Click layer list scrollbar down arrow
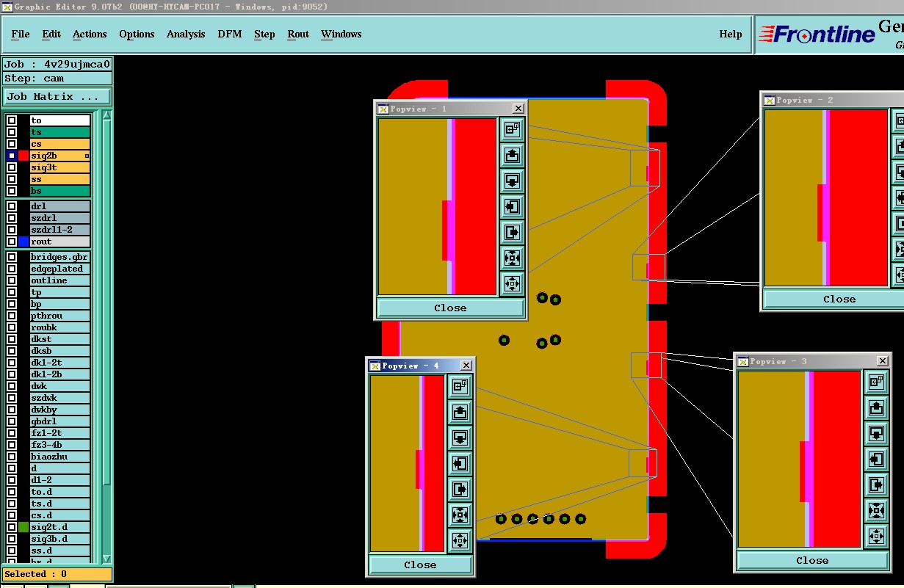The width and height of the screenshot is (904, 588). [106, 559]
